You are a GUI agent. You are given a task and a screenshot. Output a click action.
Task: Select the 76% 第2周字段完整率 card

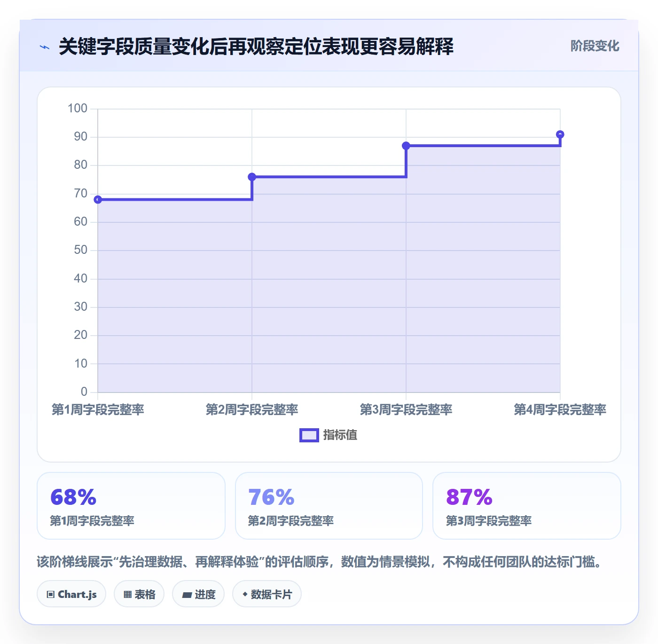329,506
